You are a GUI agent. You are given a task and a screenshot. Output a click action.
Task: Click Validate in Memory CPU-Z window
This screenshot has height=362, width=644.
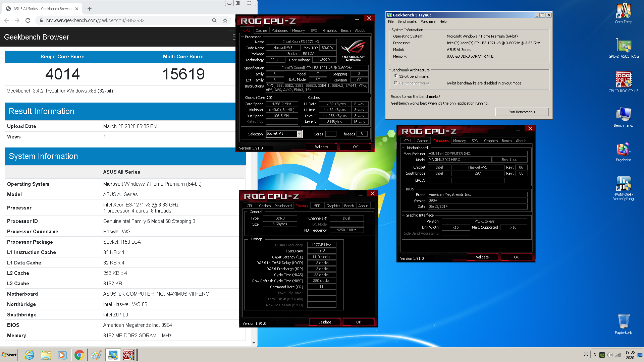(325, 322)
